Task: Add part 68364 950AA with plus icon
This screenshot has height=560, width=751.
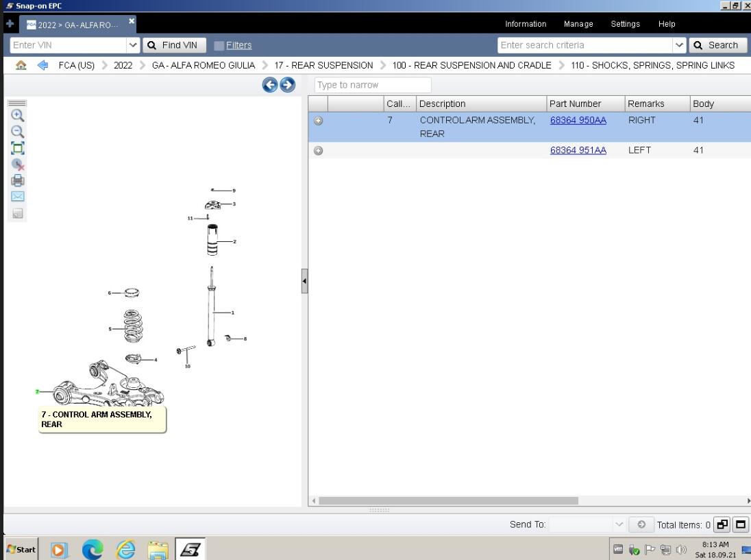Action: tap(318, 121)
